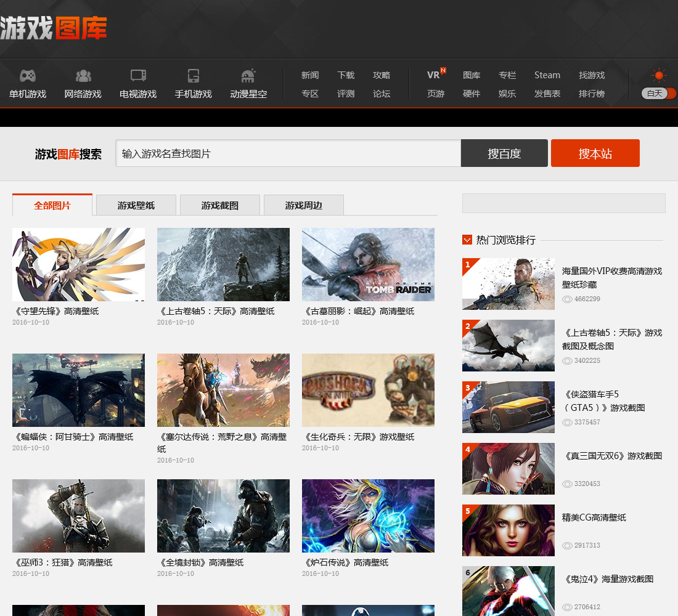Click the 搜本站 search button
The image size is (678, 616).
[595, 153]
